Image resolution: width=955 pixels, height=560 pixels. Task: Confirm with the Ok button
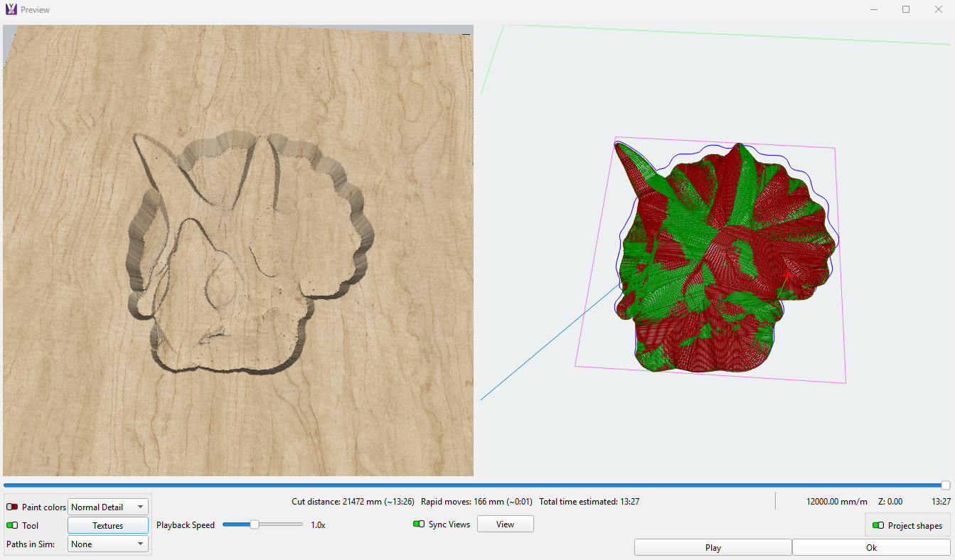[x=871, y=547]
